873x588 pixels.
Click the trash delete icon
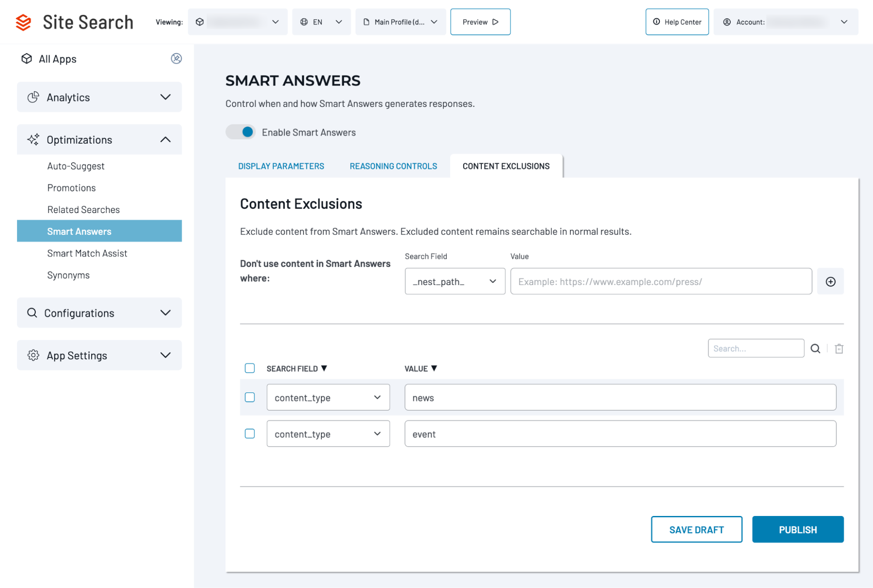[838, 348]
